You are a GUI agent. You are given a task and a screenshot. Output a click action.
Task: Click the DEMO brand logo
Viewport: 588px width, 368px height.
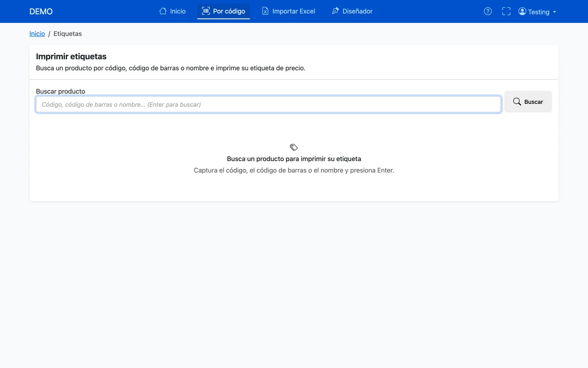point(41,11)
